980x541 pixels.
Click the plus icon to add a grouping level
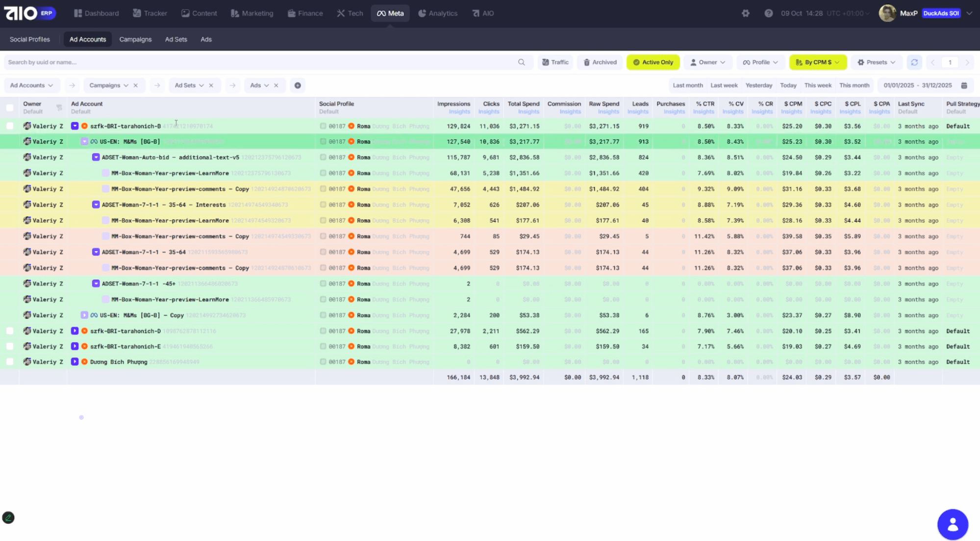click(298, 85)
